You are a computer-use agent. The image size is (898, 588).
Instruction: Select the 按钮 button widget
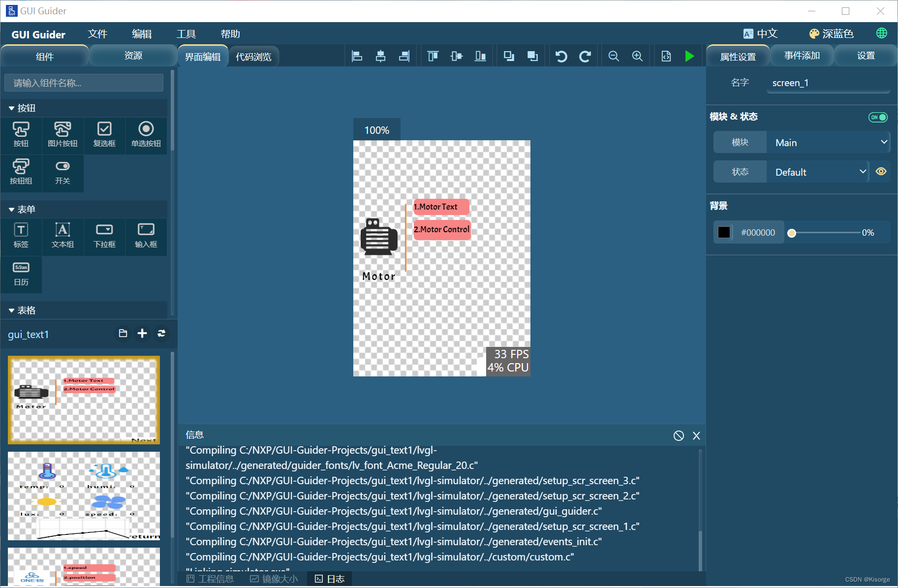(21, 135)
